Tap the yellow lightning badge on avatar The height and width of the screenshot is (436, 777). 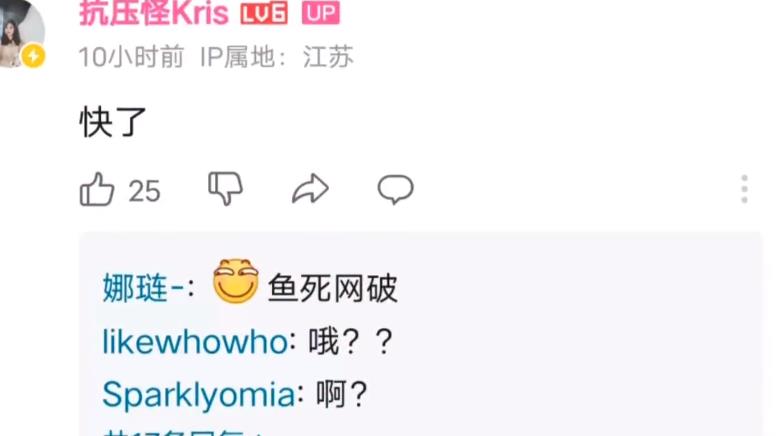coord(33,55)
